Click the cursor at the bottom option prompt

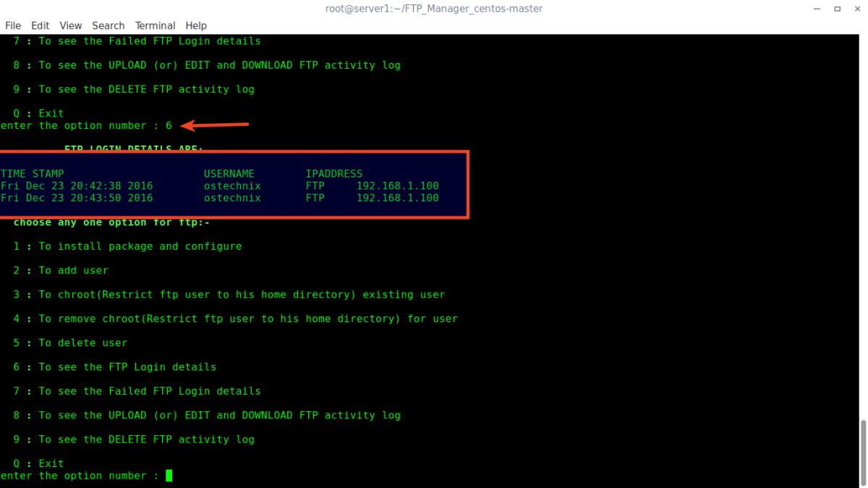pos(169,476)
